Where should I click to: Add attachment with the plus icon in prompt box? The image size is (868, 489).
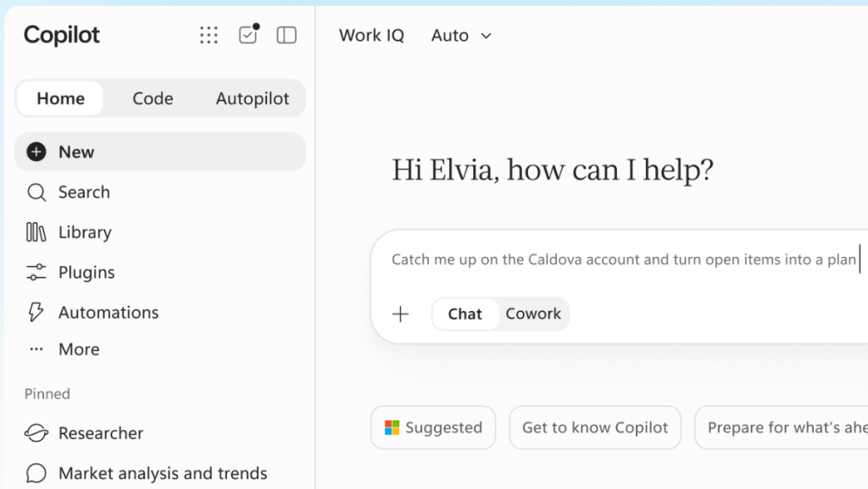pos(400,314)
